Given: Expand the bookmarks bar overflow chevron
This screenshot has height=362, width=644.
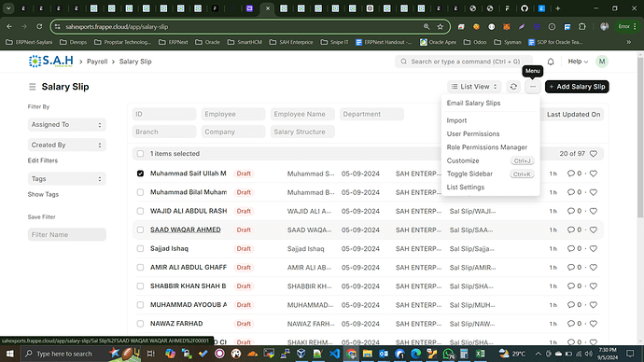Looking at the screenshot, I should pos(628,42).
